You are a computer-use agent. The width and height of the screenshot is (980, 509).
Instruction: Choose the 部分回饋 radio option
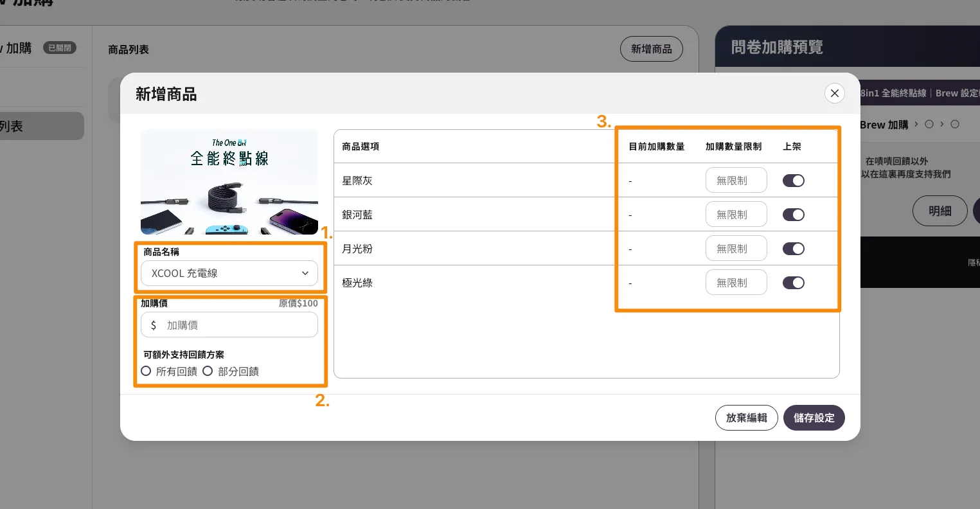(208, 371)
